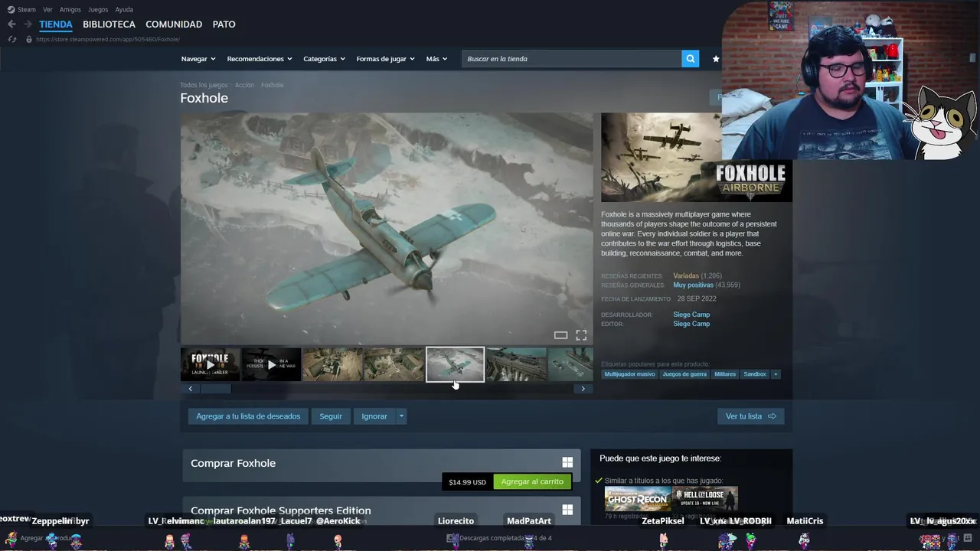Go forward with the forward arrow
Viewport: 980px width, 551px height.
coord(28,24)
